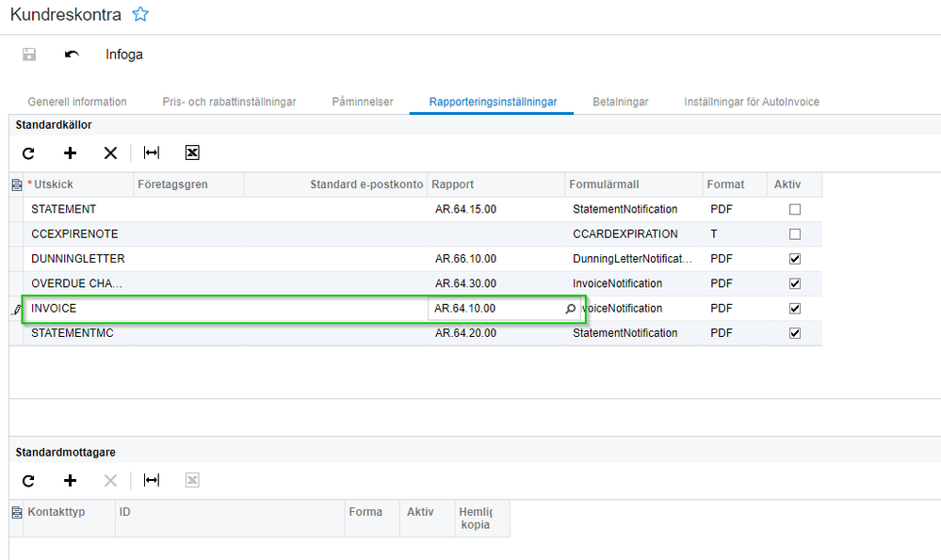
Task: Refresh the Standardkällor grid
Action: pos(28,153)
